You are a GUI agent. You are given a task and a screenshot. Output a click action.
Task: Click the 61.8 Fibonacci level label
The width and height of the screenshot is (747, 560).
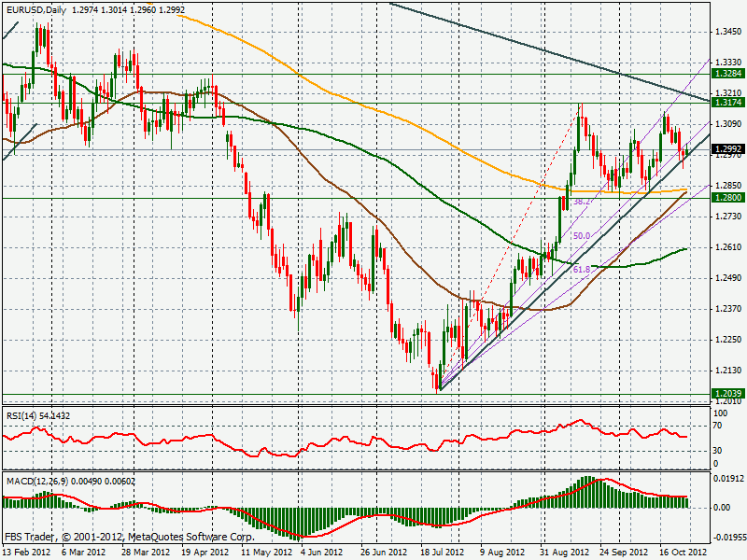(583, 269)
